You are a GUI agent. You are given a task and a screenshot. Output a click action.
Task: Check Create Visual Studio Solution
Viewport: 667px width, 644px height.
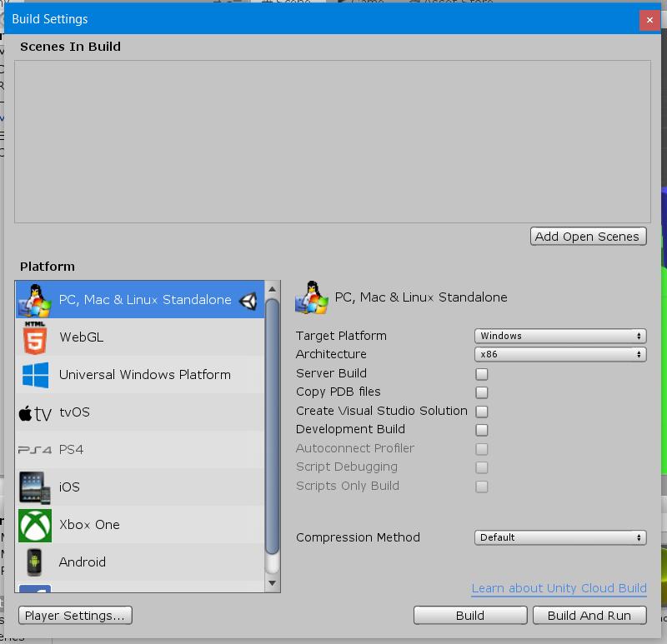[x=482, y=412]
